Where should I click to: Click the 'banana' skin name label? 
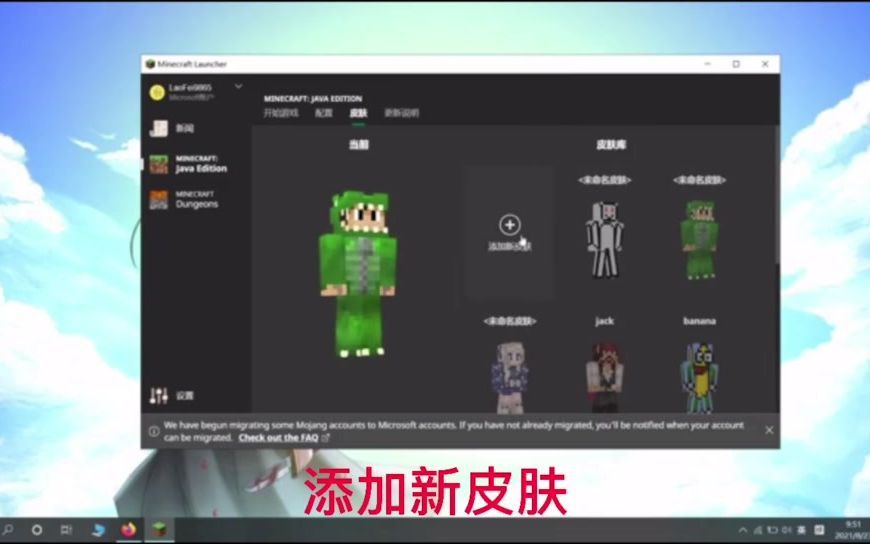pos(699,321)
